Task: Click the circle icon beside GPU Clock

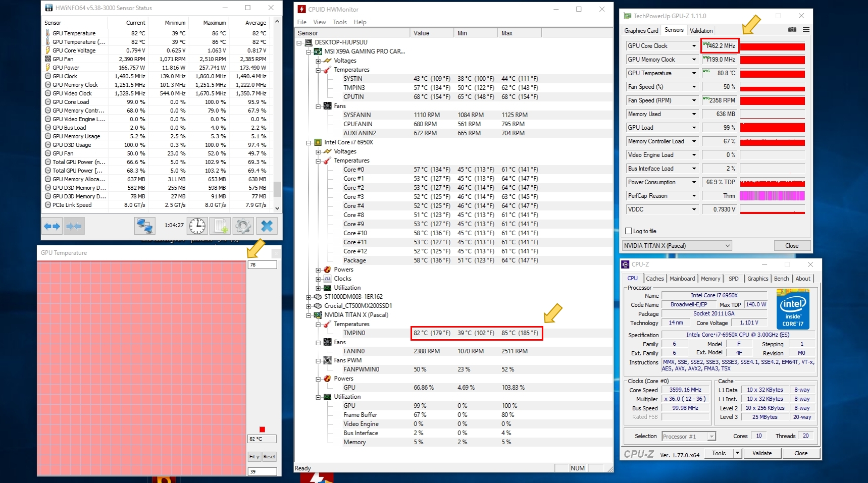Action: click(x=48, y=76)
